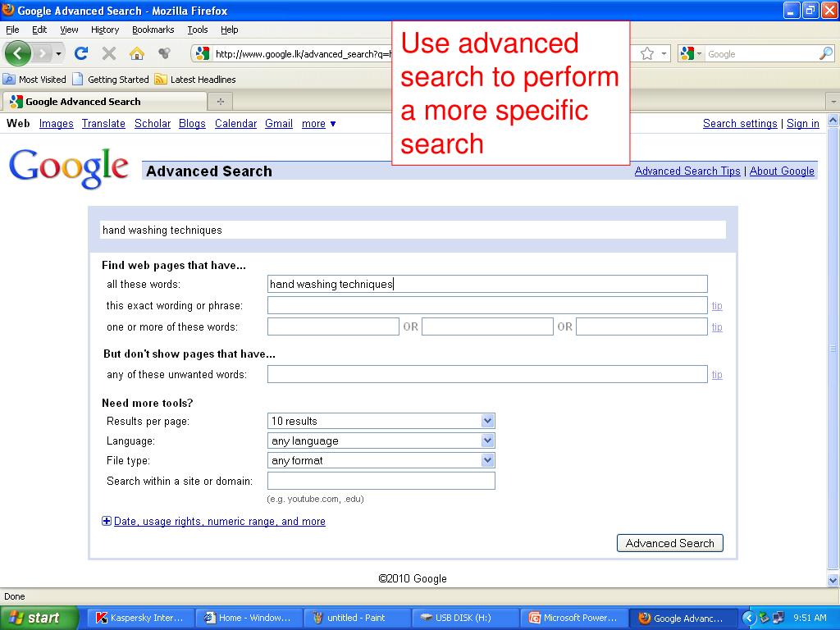This screenshot has height=630, width=840.
Task: Open the search engine selector dropdown
Action: point(691,53)
